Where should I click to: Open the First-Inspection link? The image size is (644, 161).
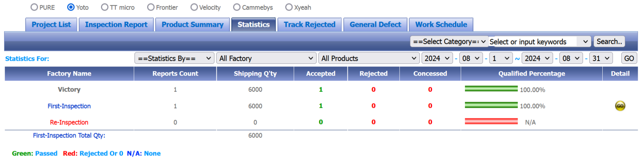point(69,106)
